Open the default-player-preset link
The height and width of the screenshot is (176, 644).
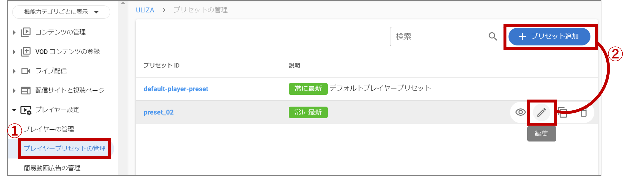(x=176, y=89)
